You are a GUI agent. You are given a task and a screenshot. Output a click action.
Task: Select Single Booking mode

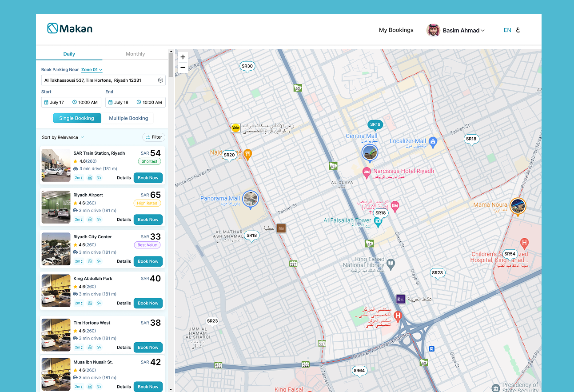77,118
